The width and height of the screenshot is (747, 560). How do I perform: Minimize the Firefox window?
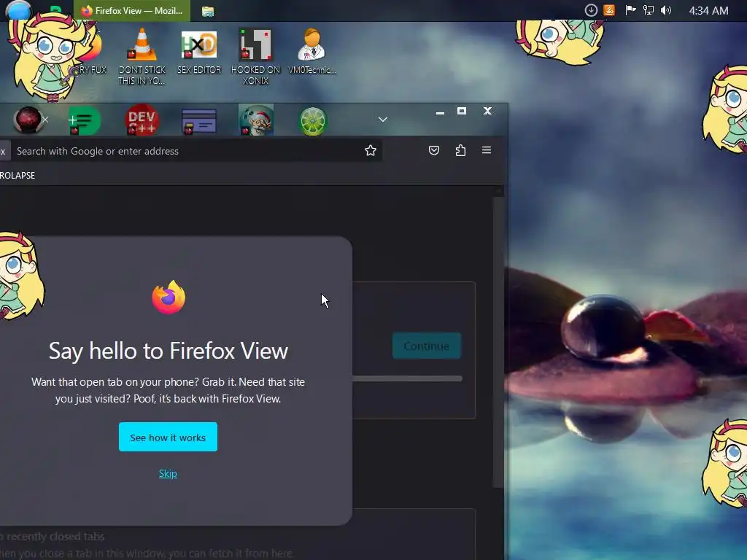pyautogui.click(x=440, y=112)
